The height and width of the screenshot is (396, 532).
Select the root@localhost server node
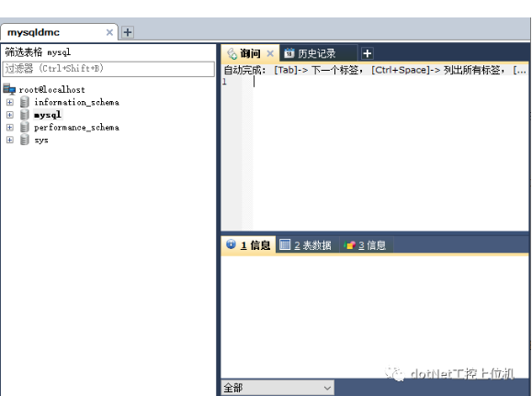pyautogui.click(x=51, y=90)
